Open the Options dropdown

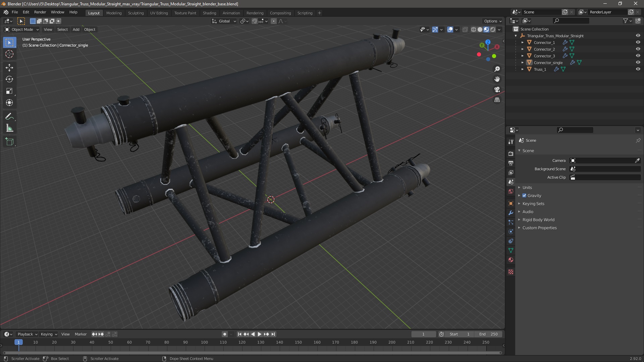point(493,21)
